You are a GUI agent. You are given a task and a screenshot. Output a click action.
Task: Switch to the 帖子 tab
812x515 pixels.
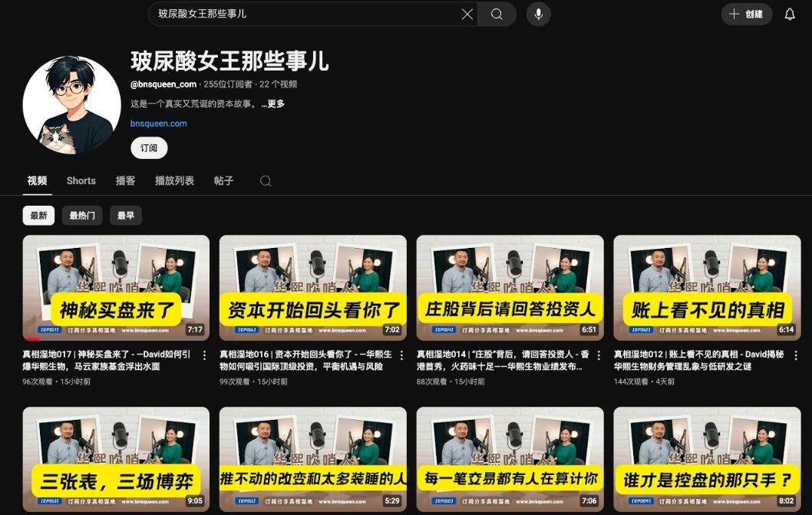223,181
